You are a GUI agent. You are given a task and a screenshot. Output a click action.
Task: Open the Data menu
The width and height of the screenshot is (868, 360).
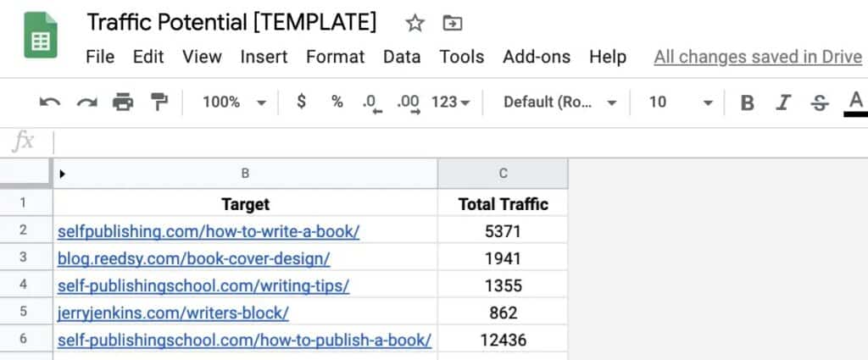click(402, 57)
